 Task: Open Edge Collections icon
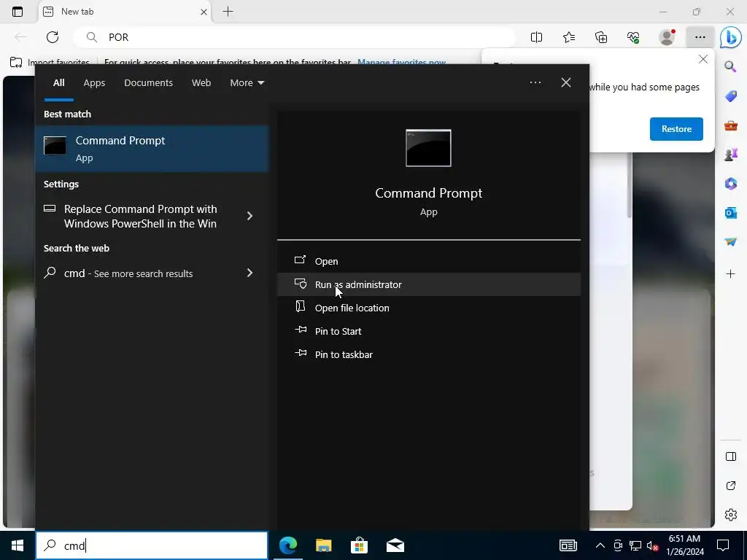[x=601, y=37]
